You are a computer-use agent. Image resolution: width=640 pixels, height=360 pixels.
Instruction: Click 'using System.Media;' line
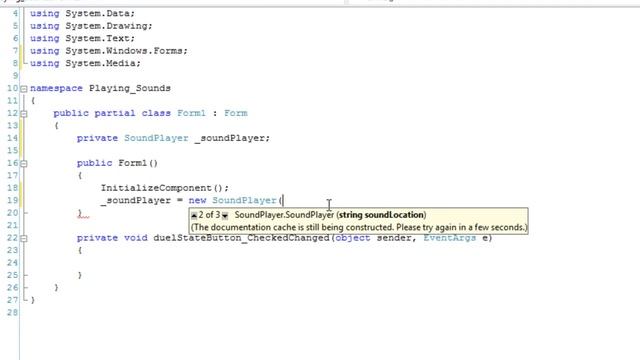(x=85, y=63)
